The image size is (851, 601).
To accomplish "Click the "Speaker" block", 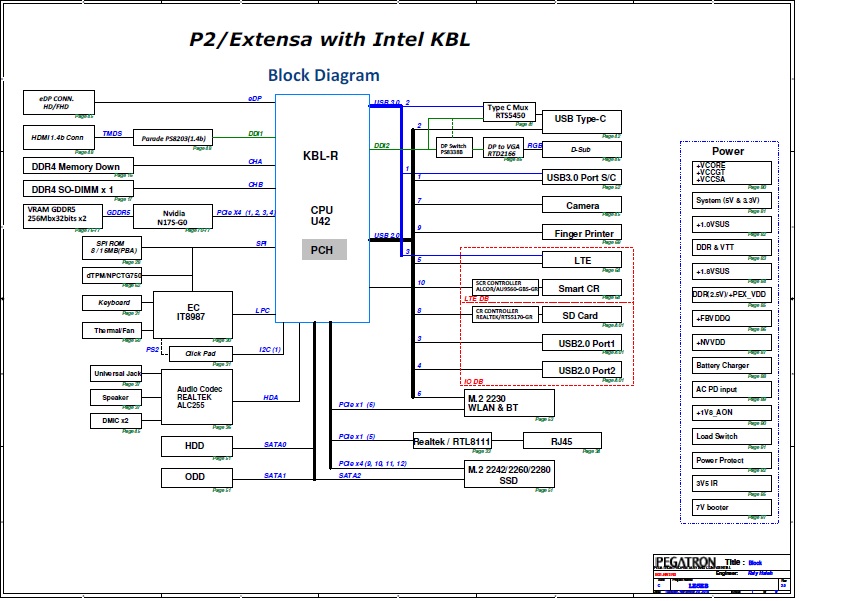I will [x=116, y=397].
